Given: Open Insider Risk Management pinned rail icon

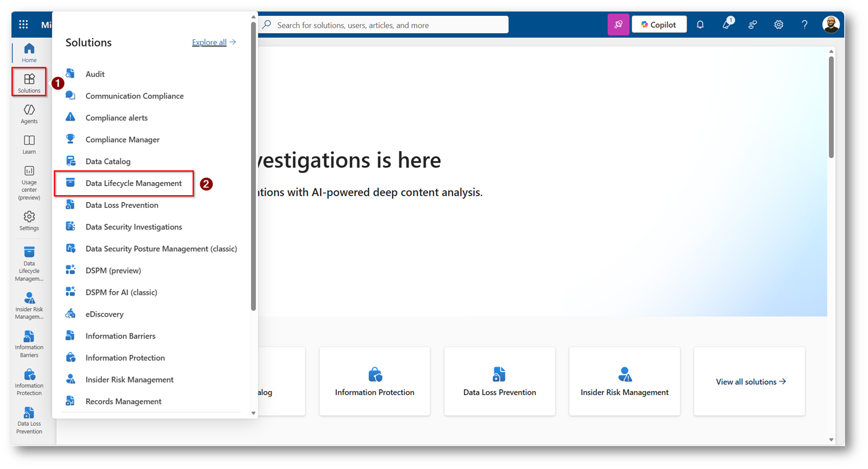Looking at the screenshot, I should point(29,305).
